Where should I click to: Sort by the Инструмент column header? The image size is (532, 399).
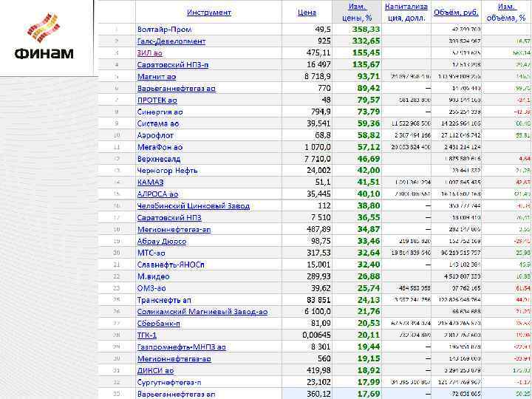209,13
